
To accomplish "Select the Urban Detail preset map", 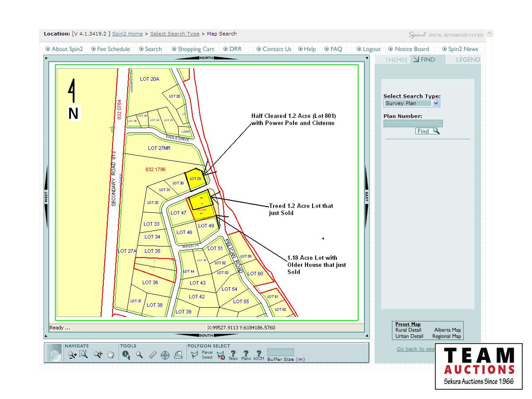I will click(409, 336).
